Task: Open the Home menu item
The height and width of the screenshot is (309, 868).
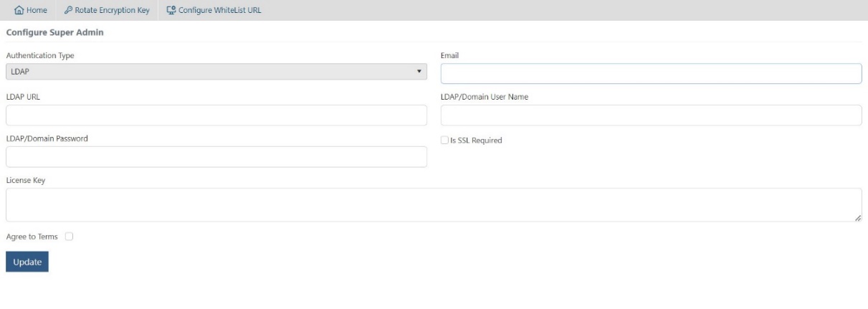Action: click(31, 10)
